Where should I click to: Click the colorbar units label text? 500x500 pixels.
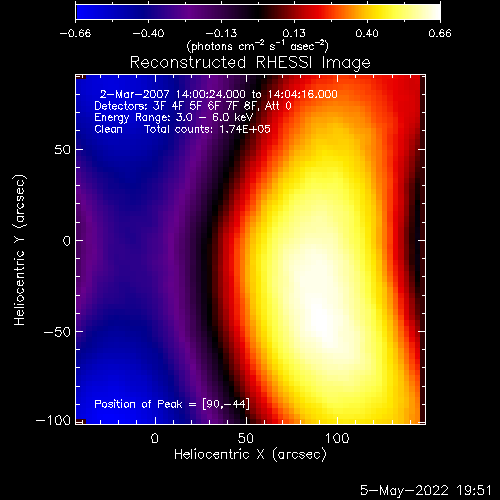click(258, 46)
